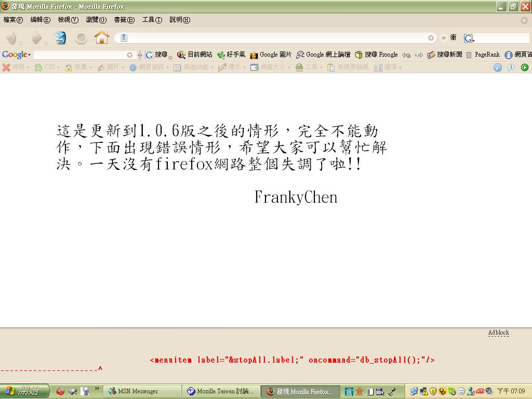Click the yellow shield tray icon

point(433,391)
